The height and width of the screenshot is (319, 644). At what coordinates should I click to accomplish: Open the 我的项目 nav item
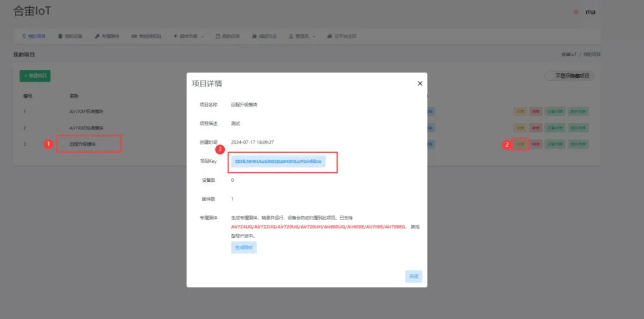click(x=33, y=36)
